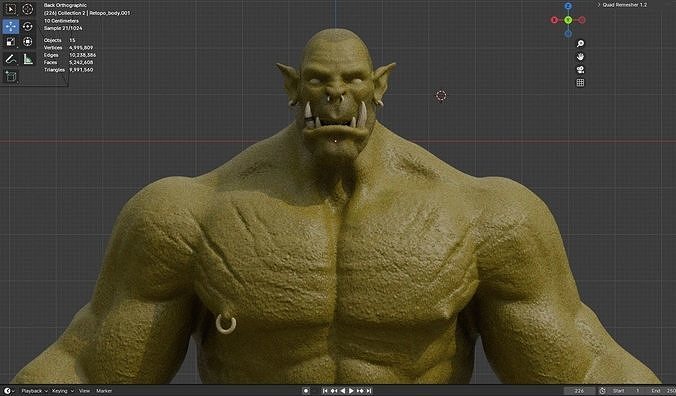Click the unlabeled red negative X gizmo circle
The image size is (676, 396).
pos(582,20)
